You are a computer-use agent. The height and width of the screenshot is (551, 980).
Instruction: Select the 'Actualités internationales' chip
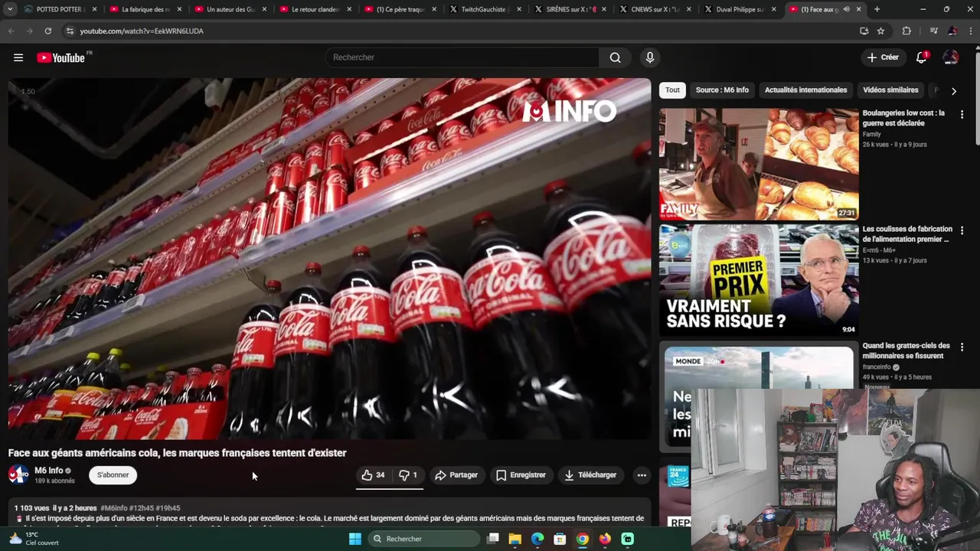[805, 90]
